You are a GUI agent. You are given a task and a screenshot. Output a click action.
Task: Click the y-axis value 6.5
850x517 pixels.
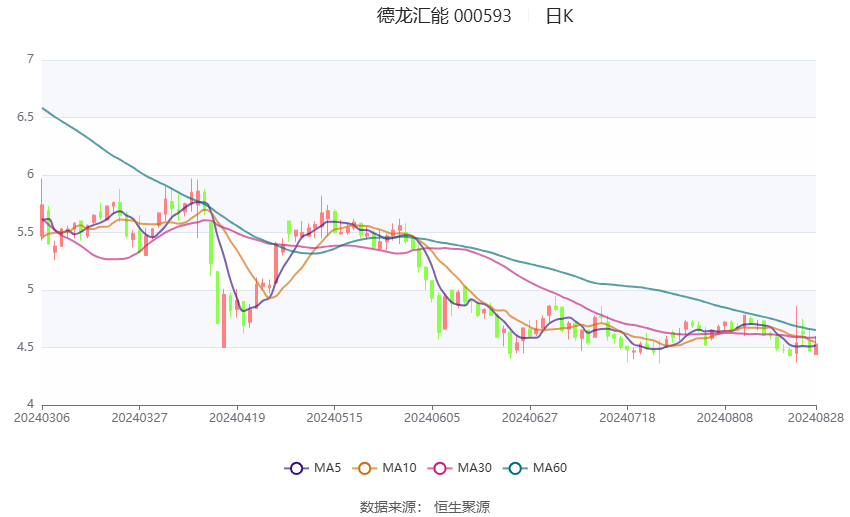click(25, 117)
